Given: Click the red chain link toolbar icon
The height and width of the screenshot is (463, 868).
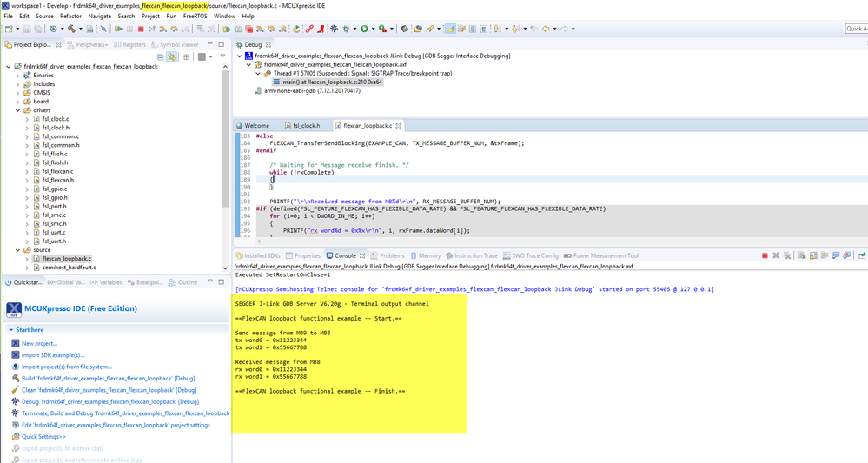Looking at the screenshot, I should click(x=309, y=29).
